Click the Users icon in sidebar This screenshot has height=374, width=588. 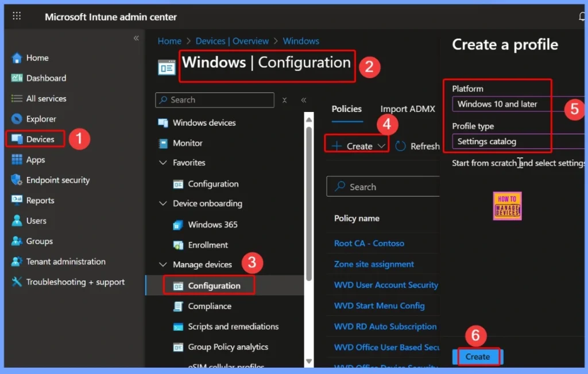point(17,221)
